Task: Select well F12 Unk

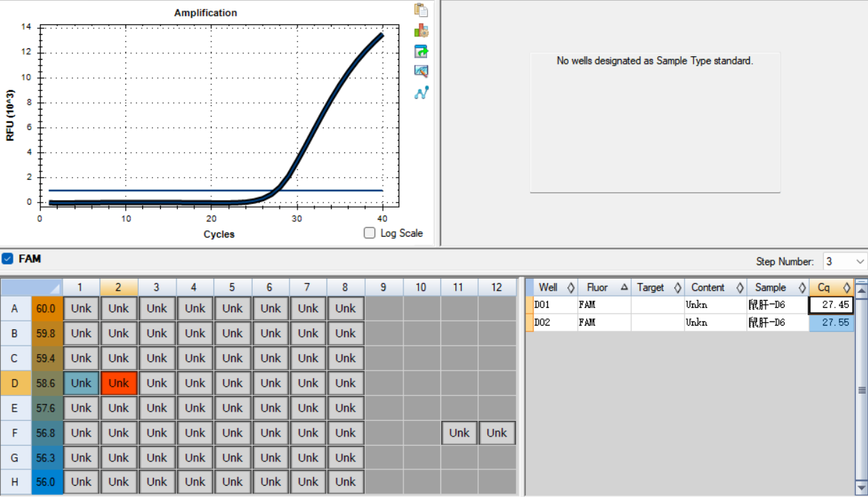Action: 497,433
